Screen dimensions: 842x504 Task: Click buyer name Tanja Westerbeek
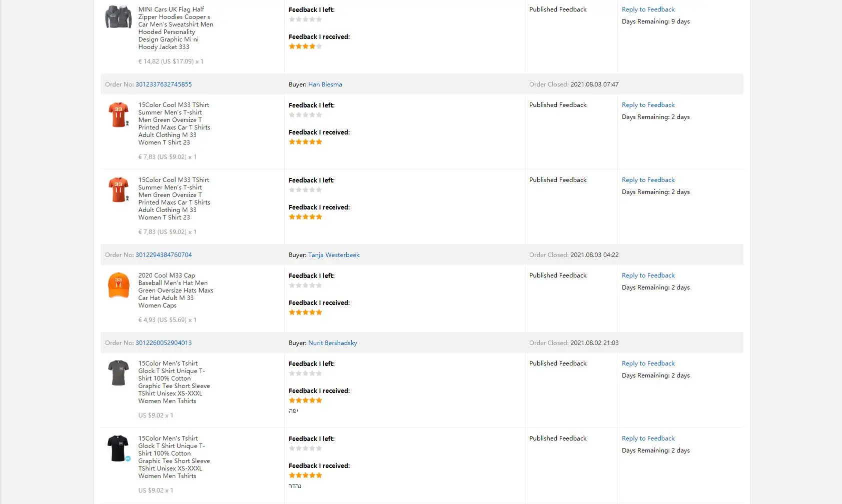[x=334, y=255]
